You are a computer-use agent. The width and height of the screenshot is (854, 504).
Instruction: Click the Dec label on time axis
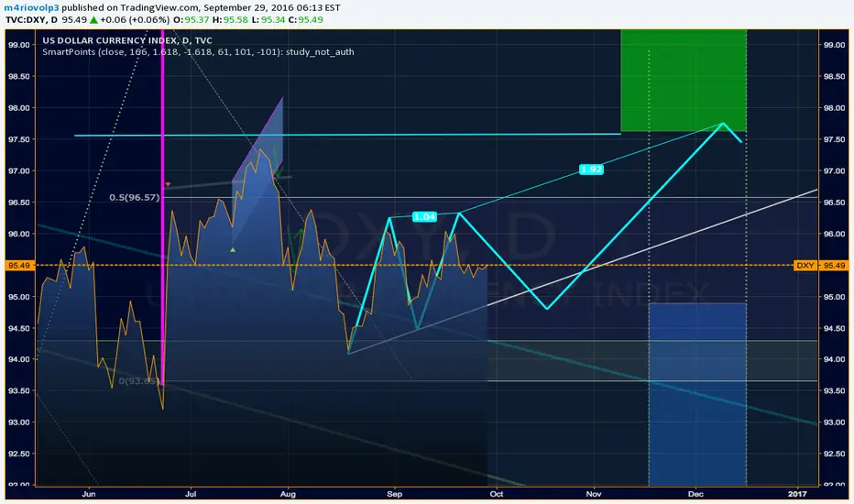click(695, 494)
